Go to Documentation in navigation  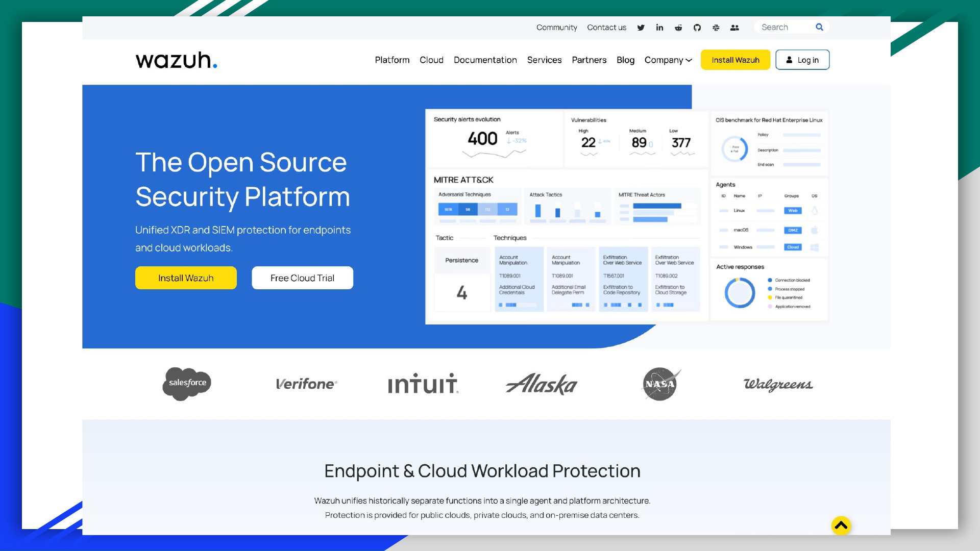coord(485,60)
